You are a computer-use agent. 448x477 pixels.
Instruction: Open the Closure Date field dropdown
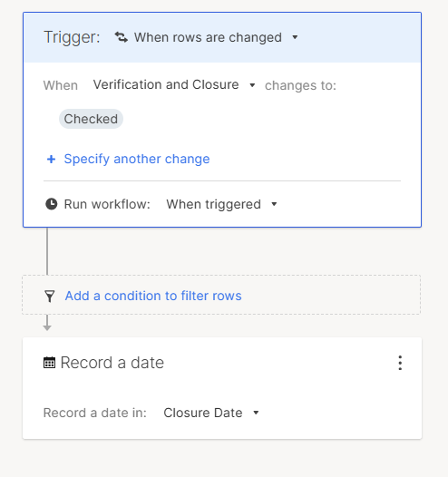pos(256,413)
